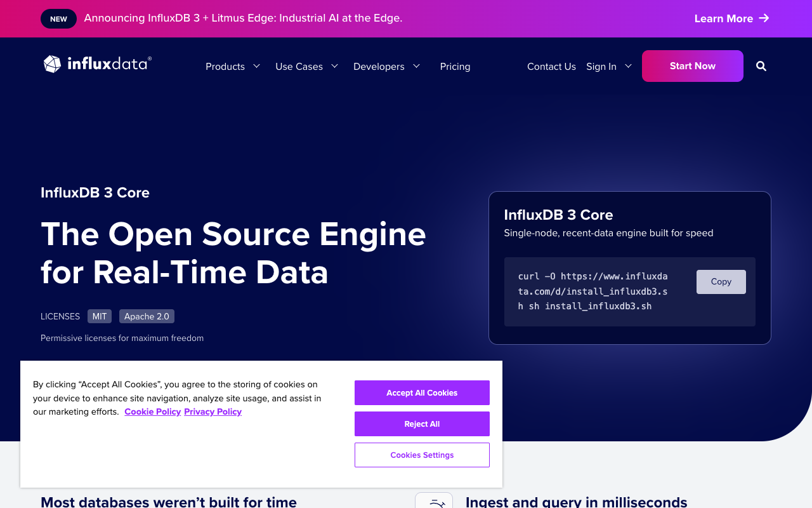Click the Start Now button
This screenshot has height=508, width=812.
tap(693, 66)
